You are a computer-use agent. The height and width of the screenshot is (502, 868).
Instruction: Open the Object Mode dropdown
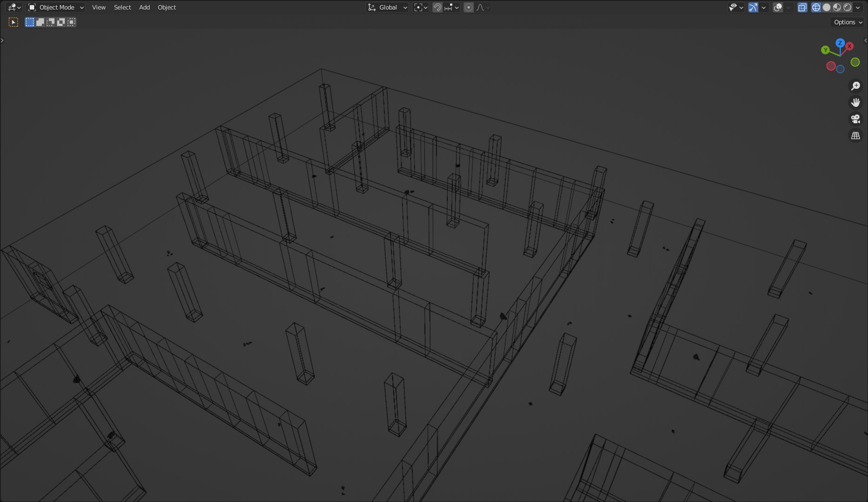pyautogui.click(x=56, y=7)
